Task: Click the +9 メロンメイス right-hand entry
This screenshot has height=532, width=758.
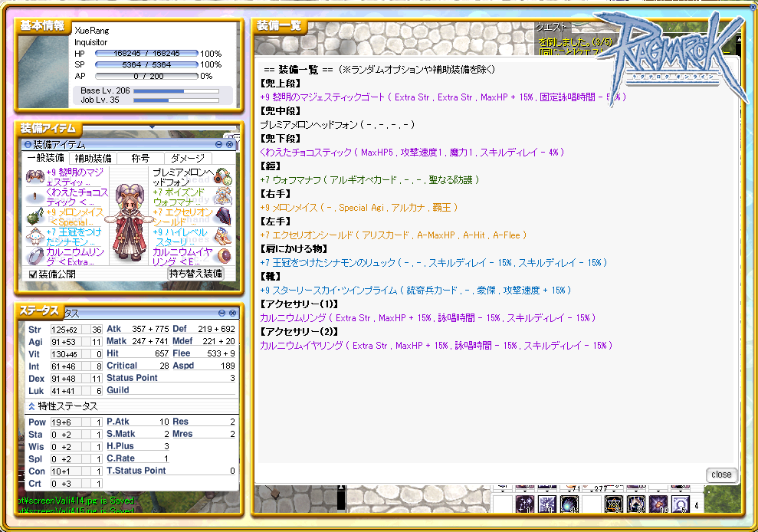Action: (x=358, y=207)
